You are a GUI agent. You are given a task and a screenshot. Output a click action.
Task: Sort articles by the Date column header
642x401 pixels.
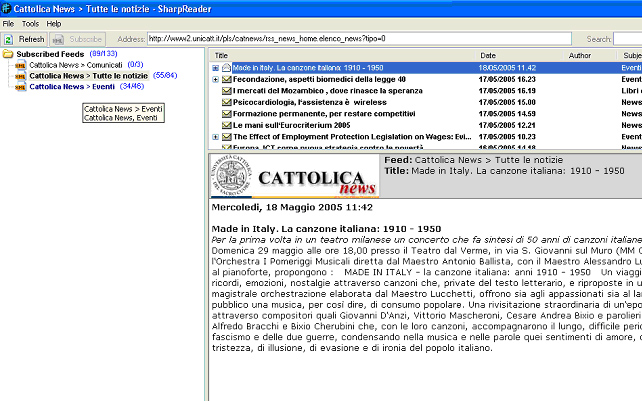click(x=488, y=55)
